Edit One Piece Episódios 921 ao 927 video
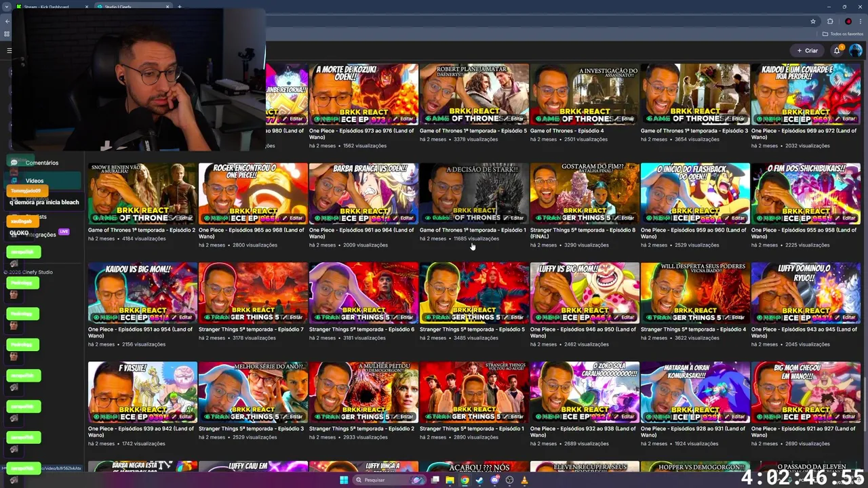 [x=846, y=417]
